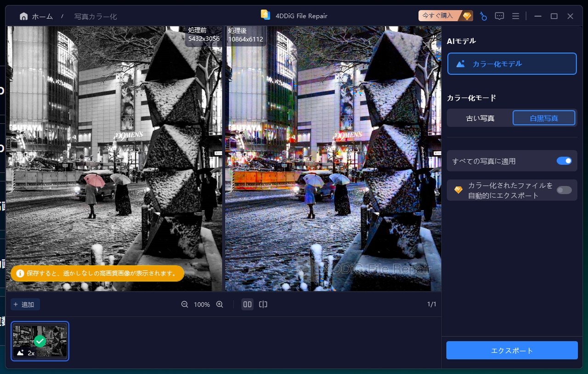
Task: Click the 2x upscale badge on thumbnail
Action: click(26, 353)
